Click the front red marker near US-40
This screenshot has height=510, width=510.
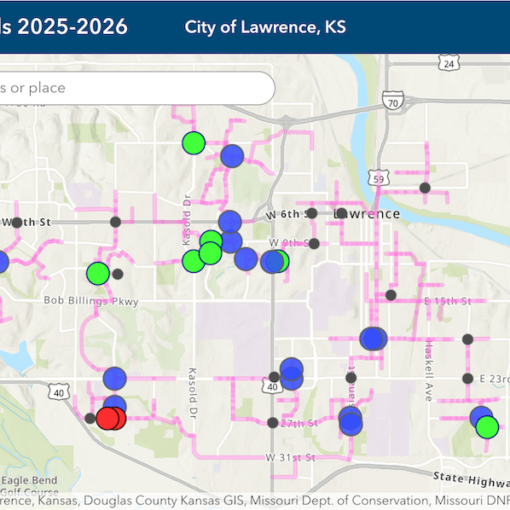(x=107, y=418)
